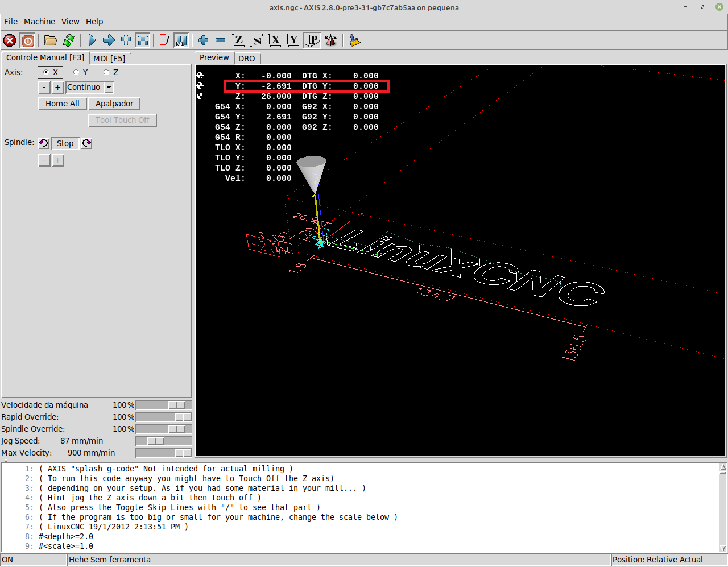Open the View menu
The image size is (728, 567).
70,22
